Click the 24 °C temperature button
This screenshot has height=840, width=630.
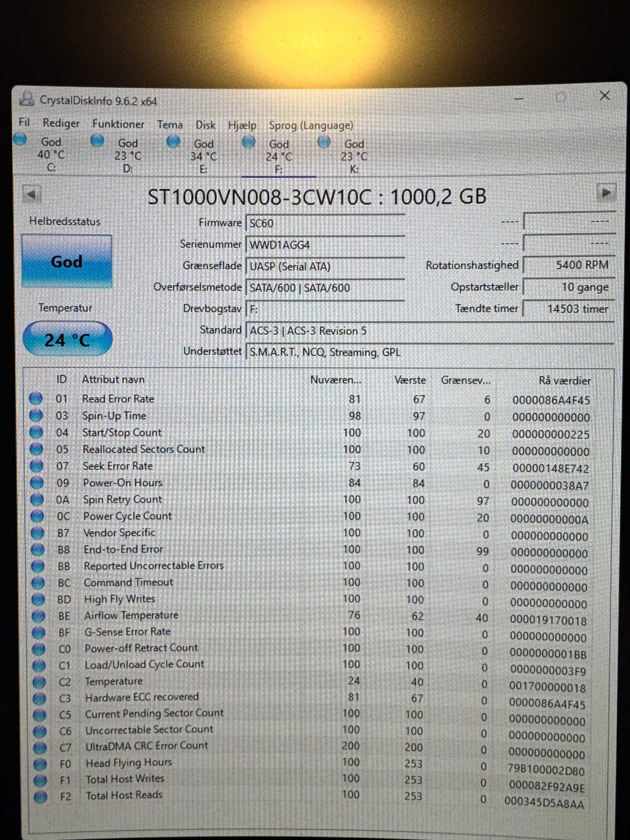point(67,339)
